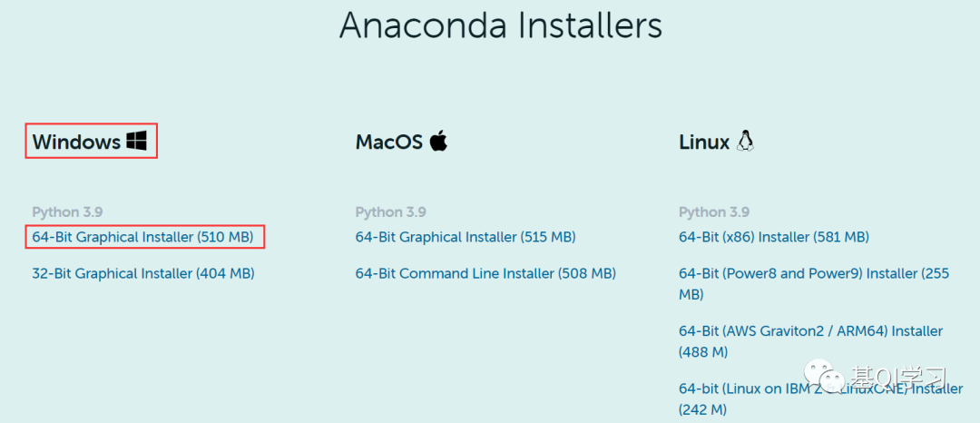Download Windows 64-Bit Graphical Installer (510 MB)
The height and width of the screenshot is (423, 980).
[x=142, y=238]
